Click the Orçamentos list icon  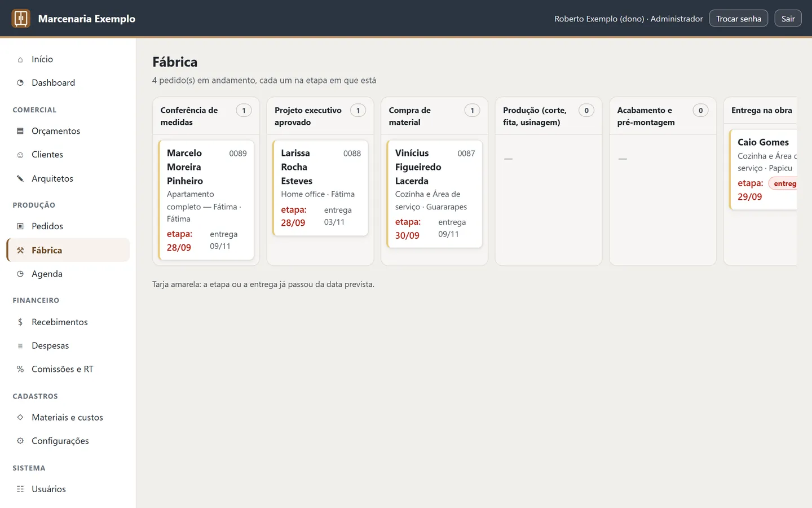tap(20, 131)
